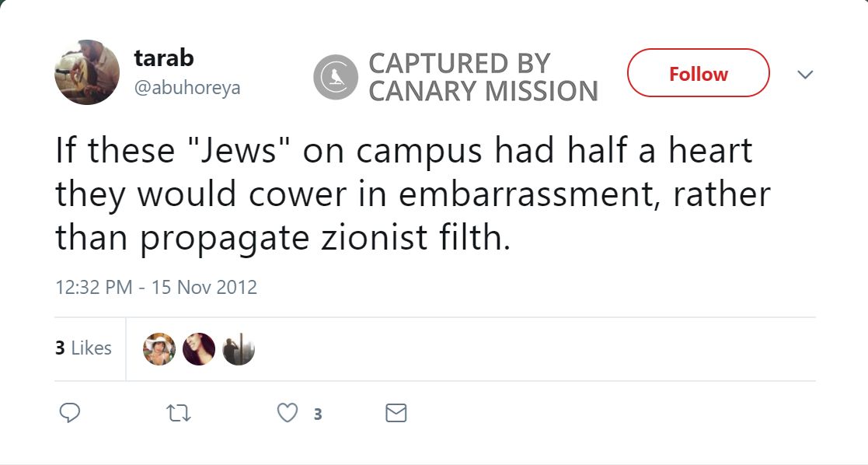The image size is (868, 465).
Task: Click the Canary Mission bird logo
Action: tap(335, 77)
